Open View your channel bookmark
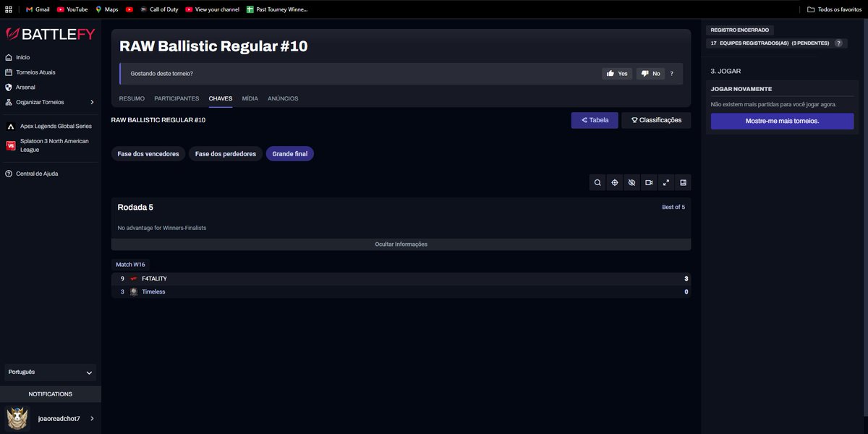868x434 pixels. click(x=211, y=9)
